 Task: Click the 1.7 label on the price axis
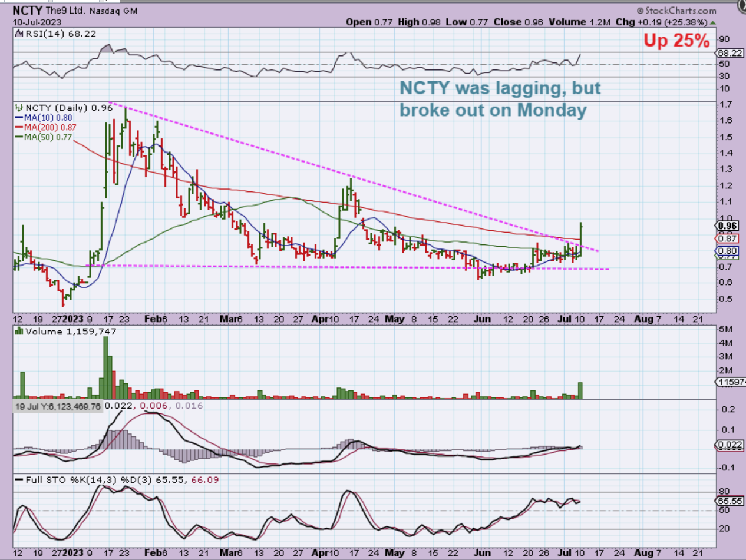click(x=725, y=105)
